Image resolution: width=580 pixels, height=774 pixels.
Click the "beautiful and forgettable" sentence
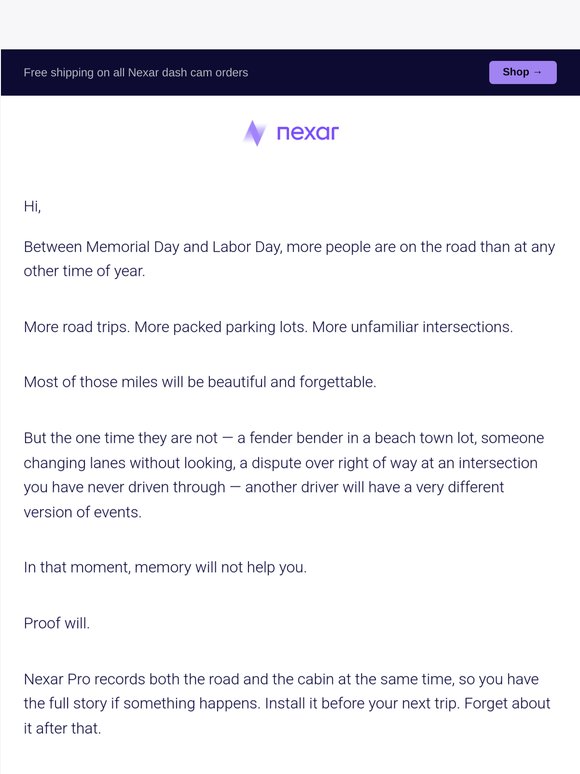(200, 382)
